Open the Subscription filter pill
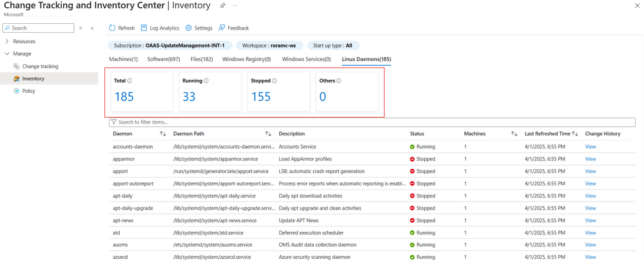 pyautogui.click(x=170, y=46)
